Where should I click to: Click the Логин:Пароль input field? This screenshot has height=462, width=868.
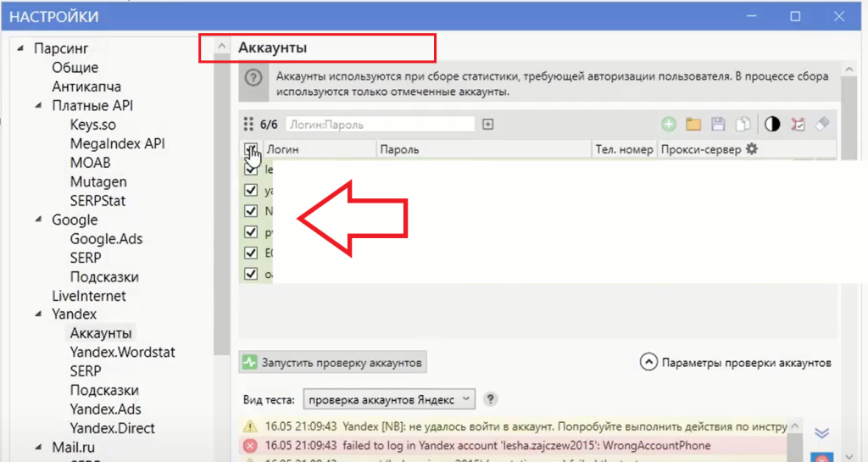pos(380,125)
